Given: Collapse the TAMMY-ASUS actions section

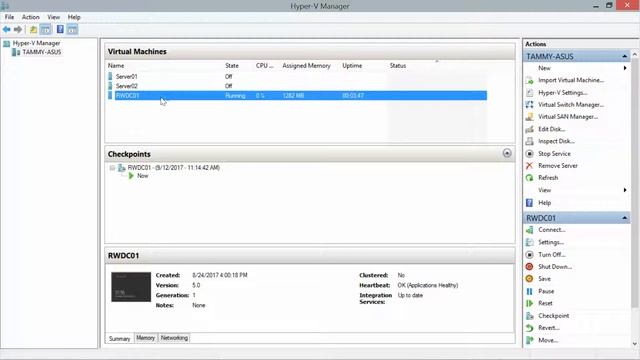Looking at the screenshot, I should coord(624,56).
